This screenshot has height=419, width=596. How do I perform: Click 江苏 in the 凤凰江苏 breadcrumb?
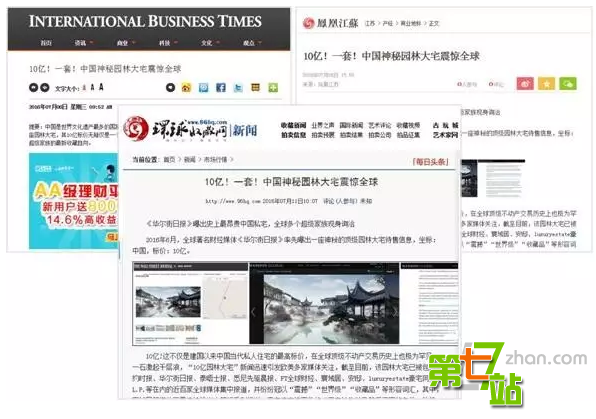[370, 24]
